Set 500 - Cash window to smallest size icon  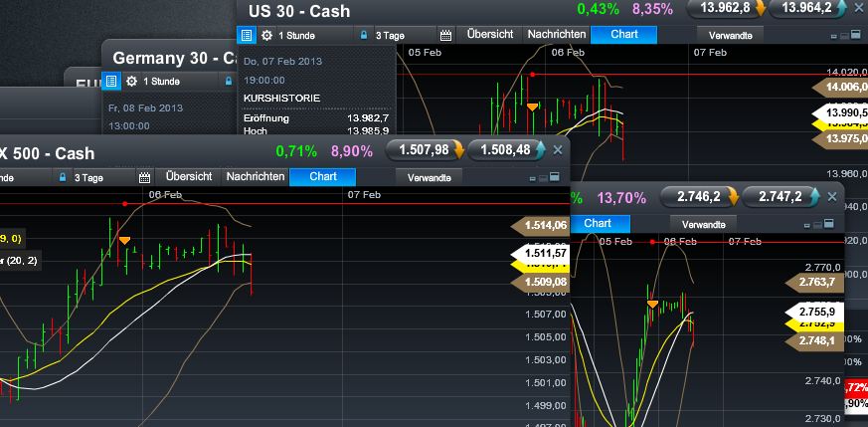(x=533, y=178)
